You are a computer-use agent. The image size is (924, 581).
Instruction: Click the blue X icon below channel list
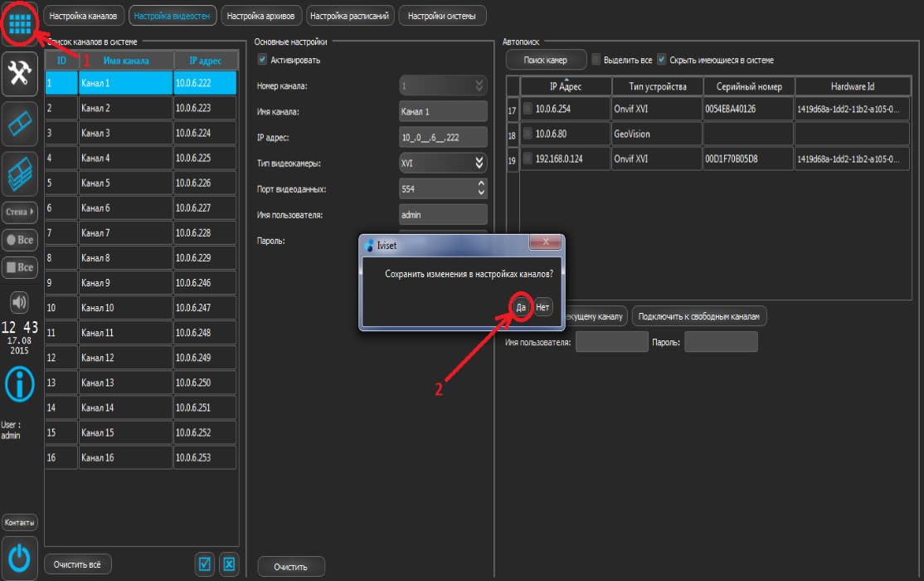tap(230, 564)
